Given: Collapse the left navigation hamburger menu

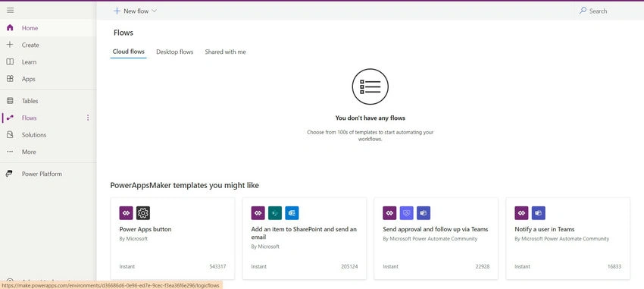Looking at the screenshot, I should [x=11, y=11].
